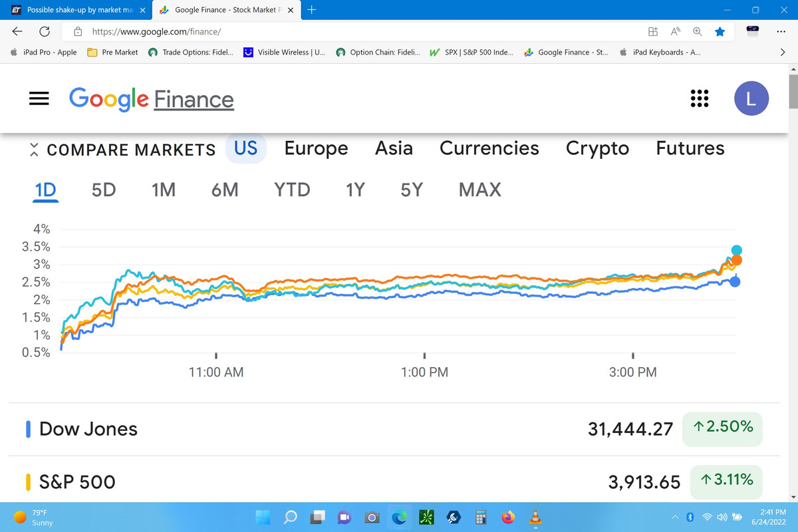Click the blue endpoint dot on chart
The image size is (798, 532).
click(735, 282)
